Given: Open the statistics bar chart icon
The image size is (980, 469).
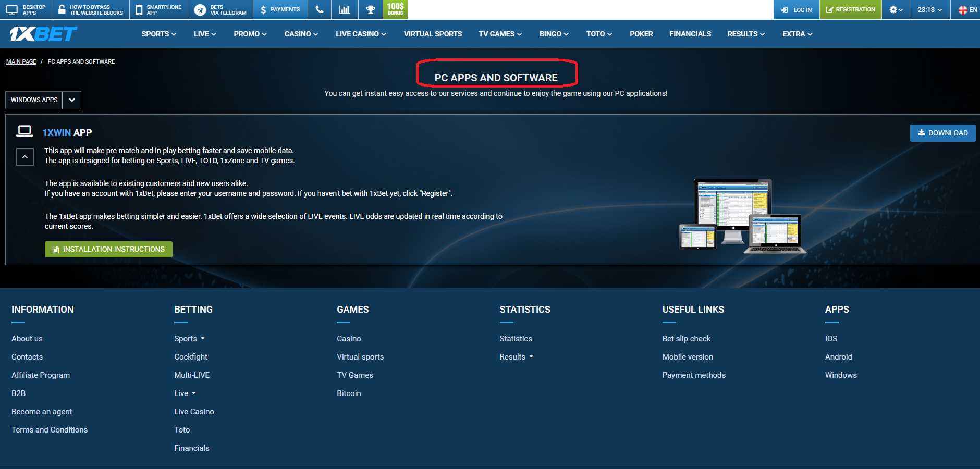Looking at the screenshot, I should click(x=345, y=9).
